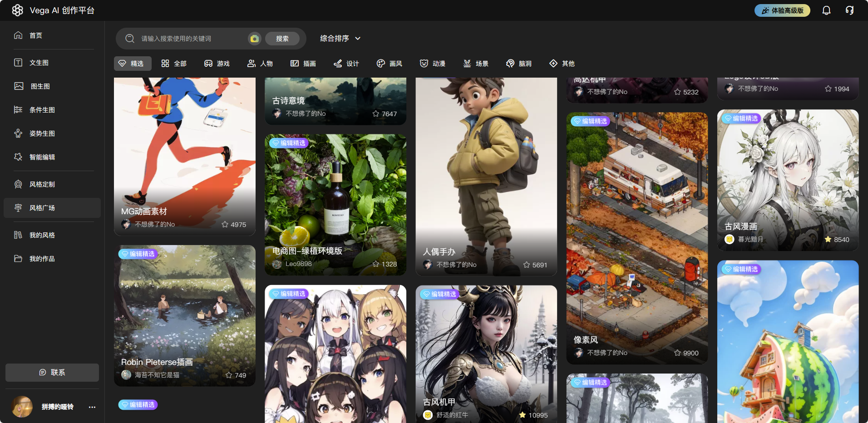Open the notifications bell
This screenshot has width=868, height=423.
click(826, 10)
